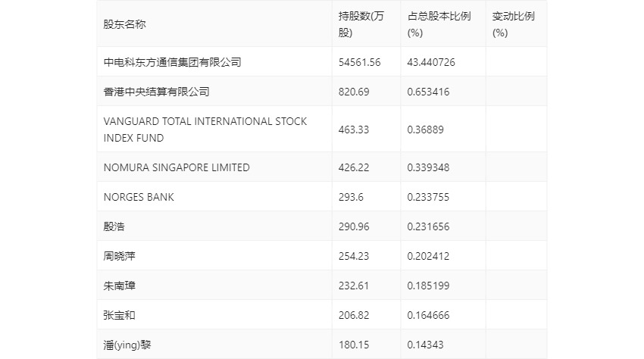Click the 54561.56 shares value
The image size is (644, 359).
click(359, 62)
